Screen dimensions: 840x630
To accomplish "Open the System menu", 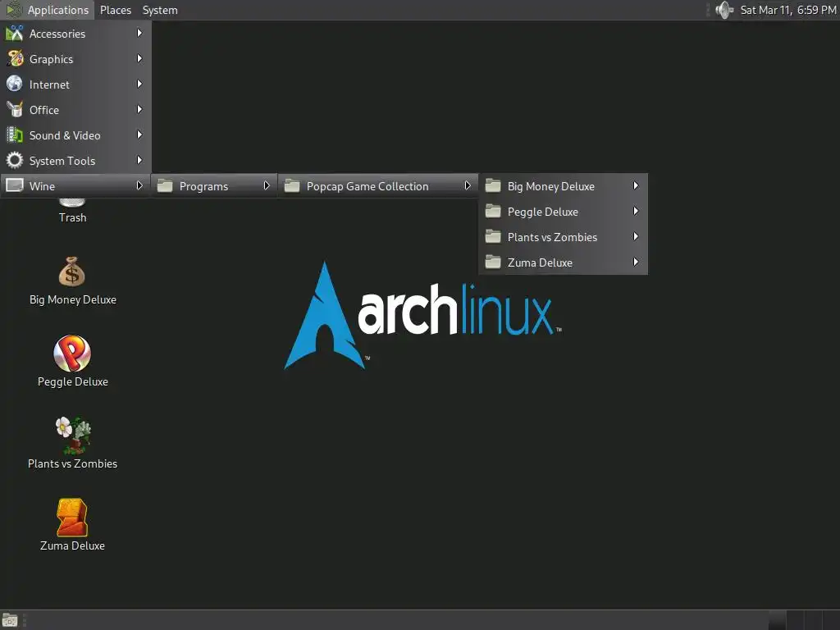I will (160, 10).
